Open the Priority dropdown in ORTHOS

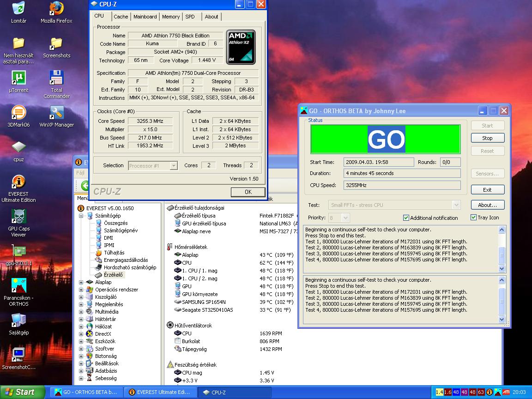[x=345, y=218]
